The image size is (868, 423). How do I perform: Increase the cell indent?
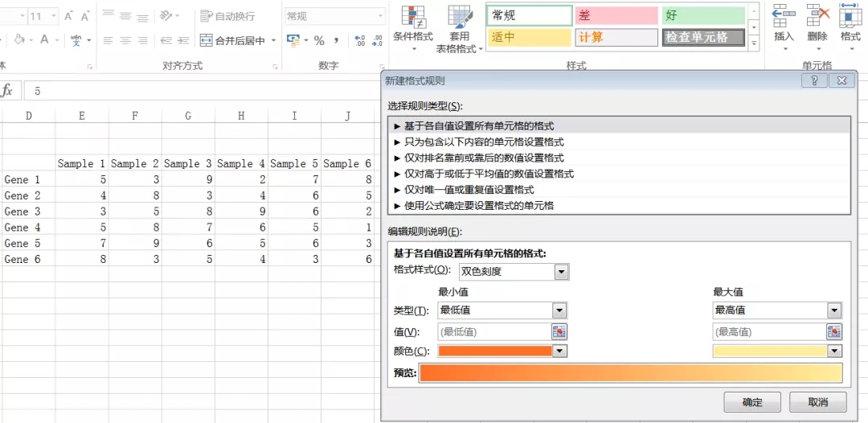(x=183, y=40)
